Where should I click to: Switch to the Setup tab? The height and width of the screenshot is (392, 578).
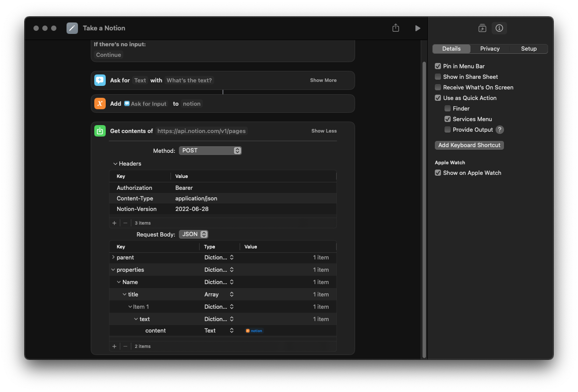tap(529, 49)
